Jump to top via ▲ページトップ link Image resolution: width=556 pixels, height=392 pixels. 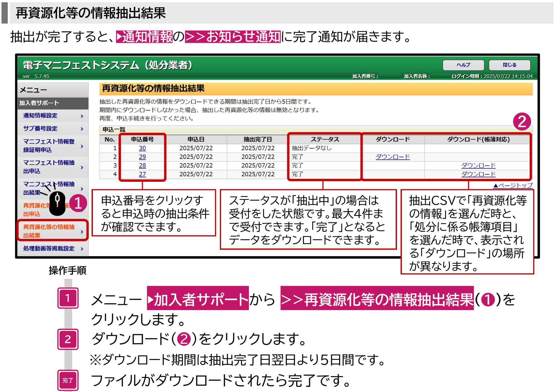(x=513, y=185)
